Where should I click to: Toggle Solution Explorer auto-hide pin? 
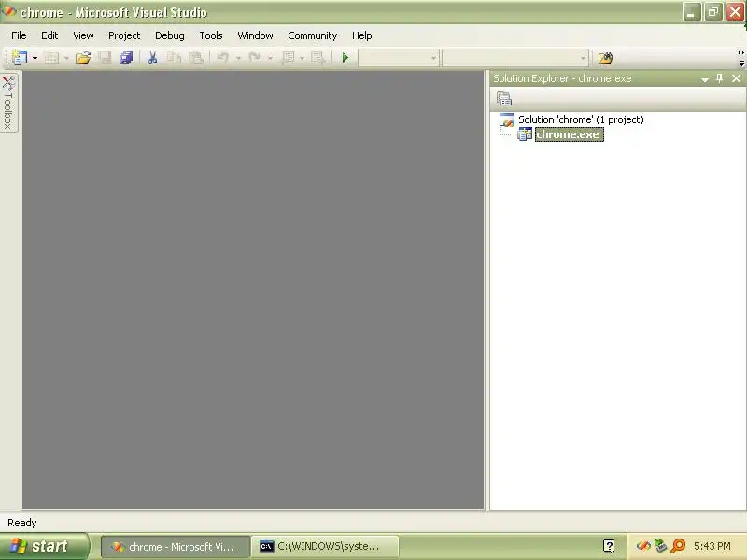tap(719, 78)
